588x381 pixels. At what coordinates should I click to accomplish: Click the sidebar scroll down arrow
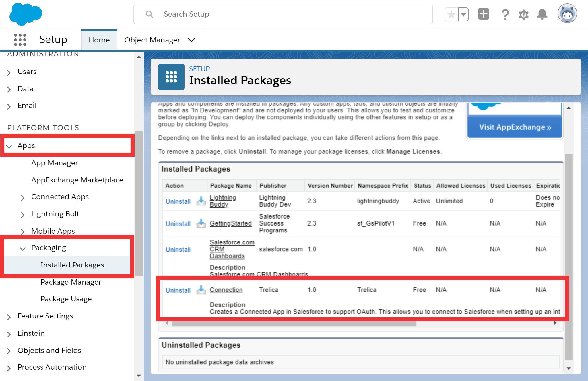tap(139, 376)
